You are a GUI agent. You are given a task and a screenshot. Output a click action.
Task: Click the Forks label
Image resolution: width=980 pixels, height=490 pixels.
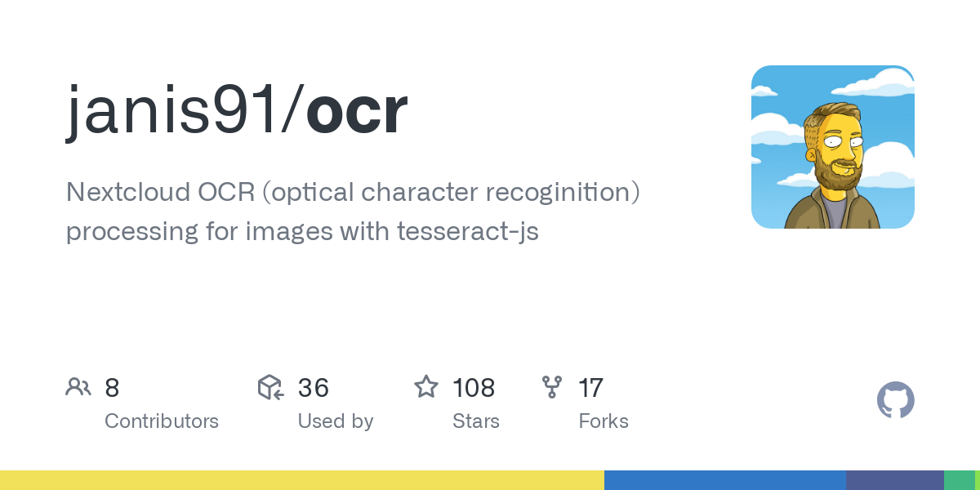(604, 421)
